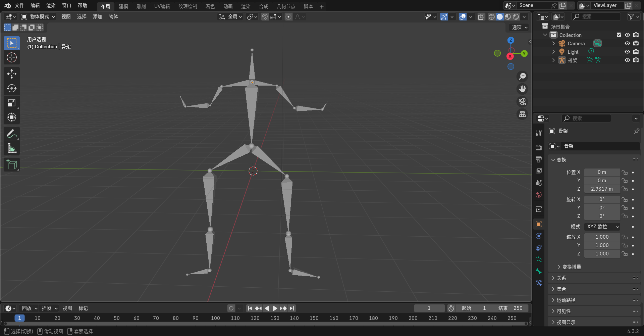This screenshot has height=336, width=644.
Task: Click the 选项 button in viewport
Action: point(519,28)
